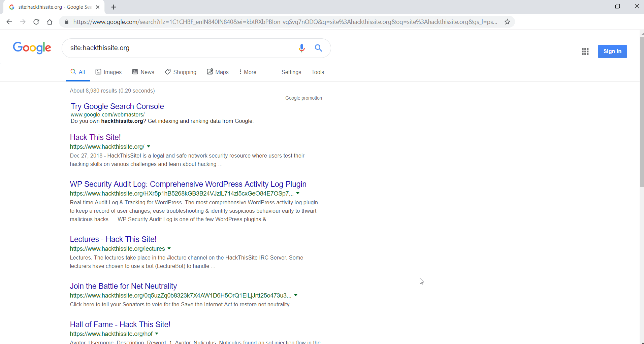The width and height of the screenshot is (644, 344).
Task: Open search Tools options
Action: pyautogui.click(x=318, y=72)
